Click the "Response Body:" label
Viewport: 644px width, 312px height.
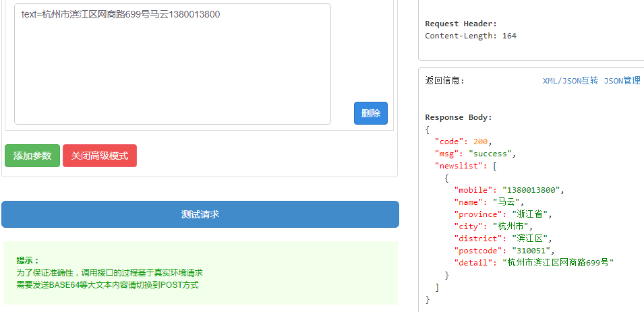[x=459, y=117]
